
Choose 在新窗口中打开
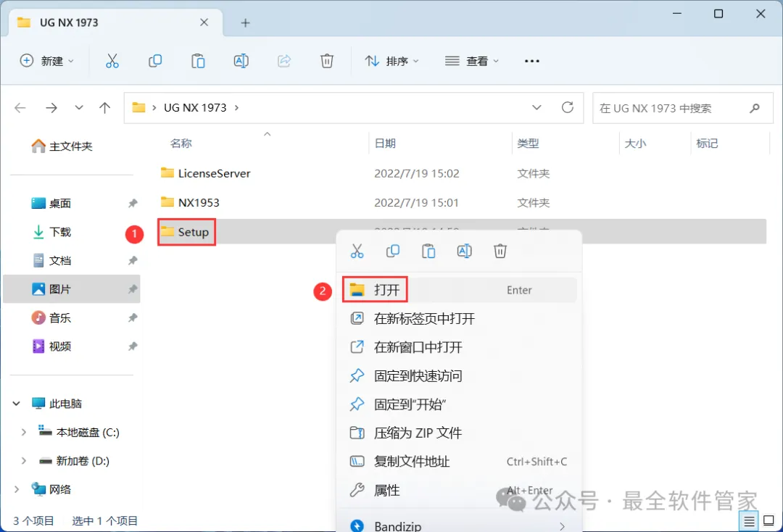(459, 347)
